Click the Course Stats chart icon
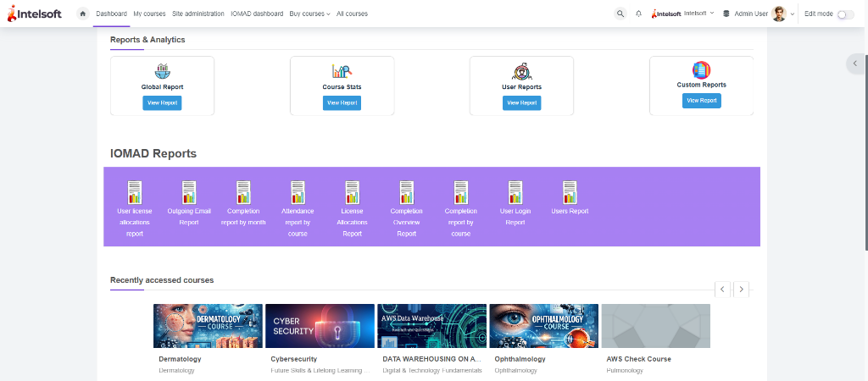868x381 pixels. coord(342,71)
